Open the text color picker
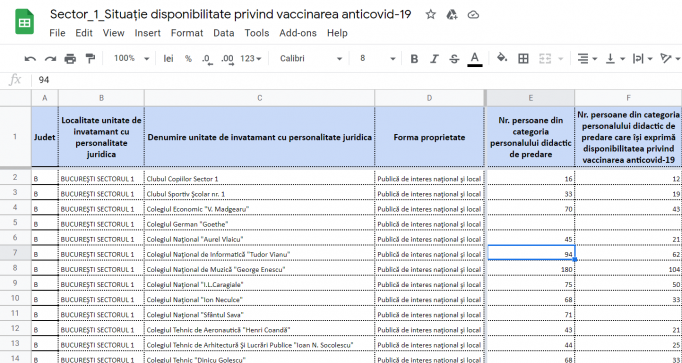The image size is (682, 363). pyautogui.click(x=475, y=59)
